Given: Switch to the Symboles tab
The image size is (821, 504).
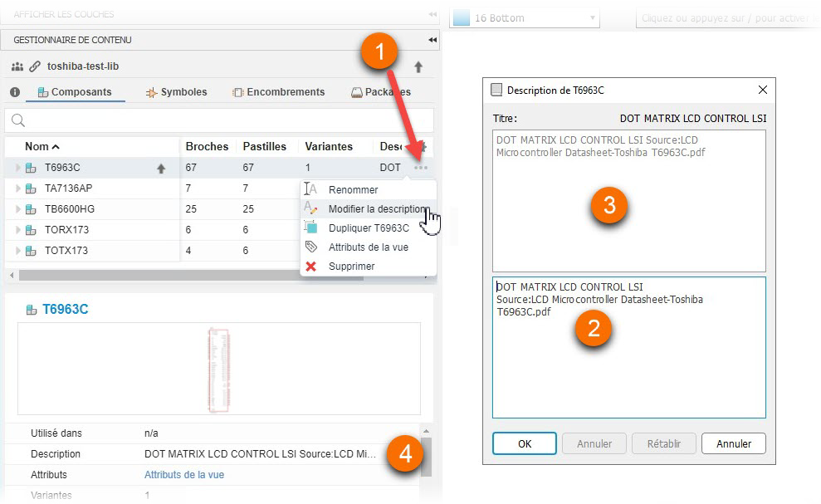Looking at the screenshot, I should (177, 92).
